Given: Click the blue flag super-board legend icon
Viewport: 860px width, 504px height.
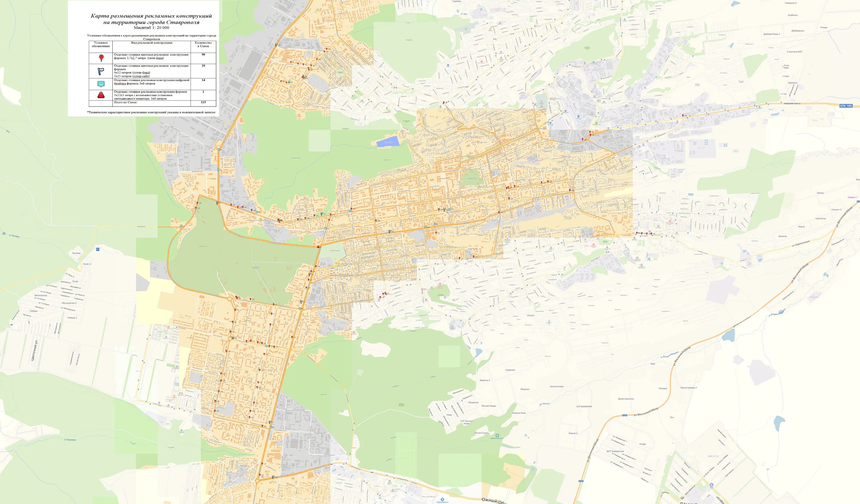Looking at the screenshot, I should pos(101,71).
